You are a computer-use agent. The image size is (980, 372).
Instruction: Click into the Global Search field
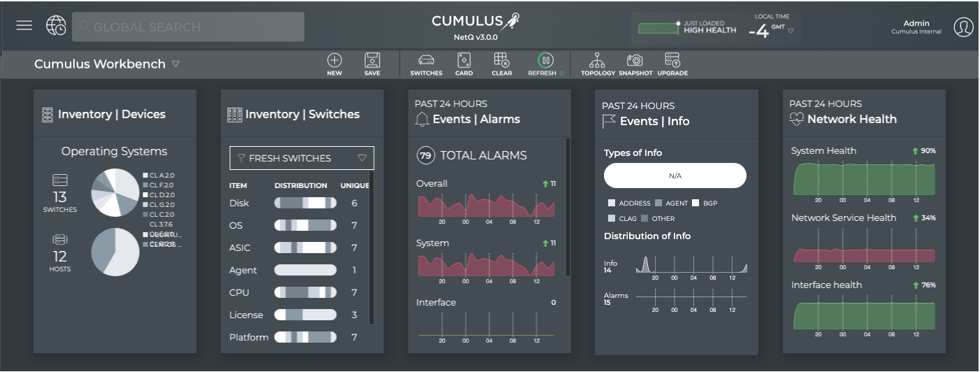click(189, 27)
